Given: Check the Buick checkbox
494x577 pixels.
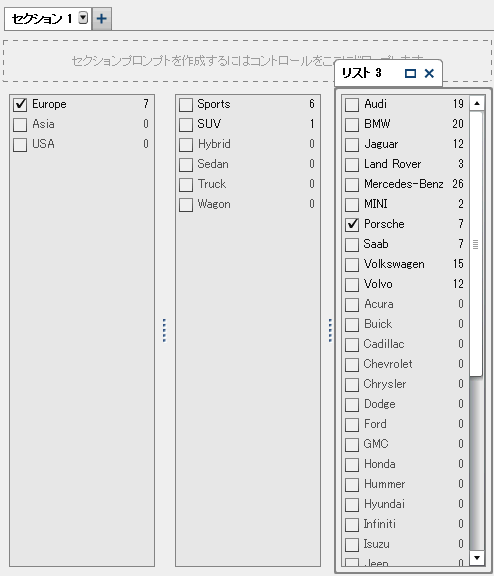Looking at the screenshot, I should coord(352,325).
